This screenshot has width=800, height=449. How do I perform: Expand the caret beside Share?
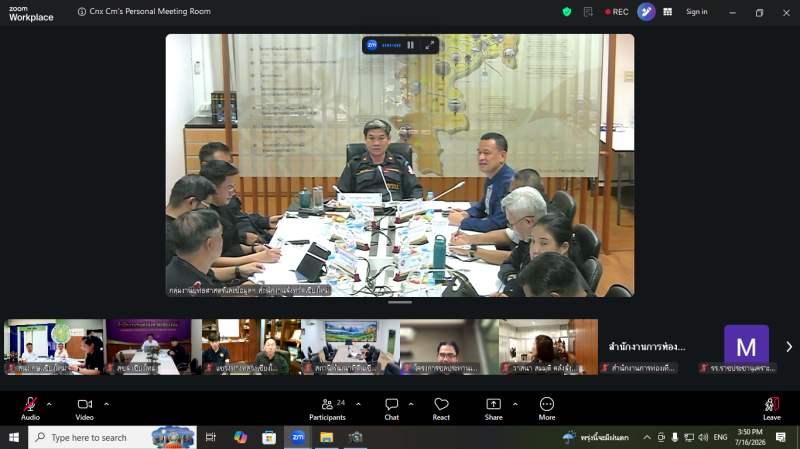click(515, 404)
